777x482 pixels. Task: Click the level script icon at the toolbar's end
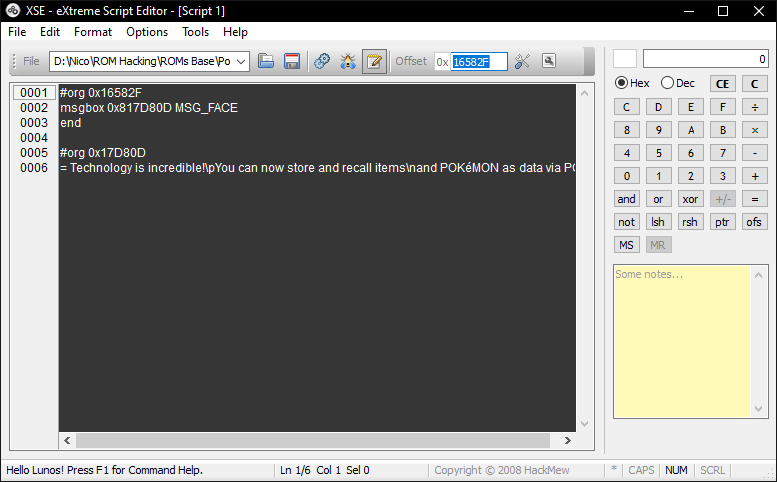[549, 61]
